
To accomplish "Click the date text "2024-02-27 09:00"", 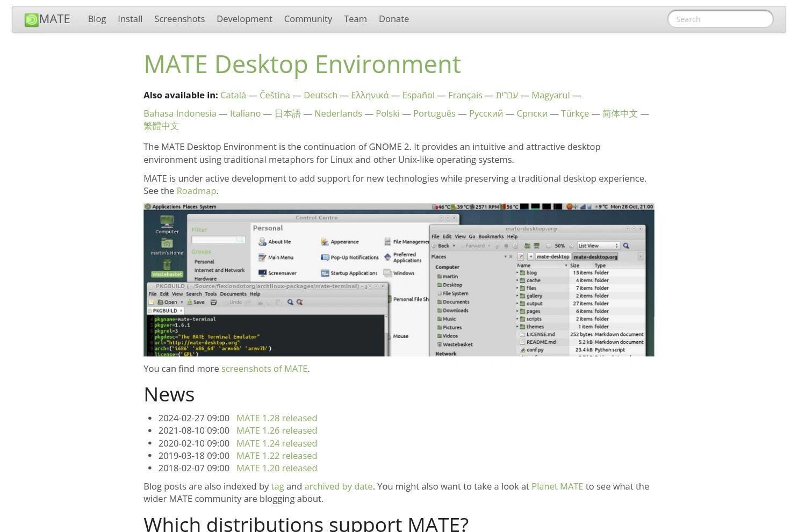I will coord(193,418).
